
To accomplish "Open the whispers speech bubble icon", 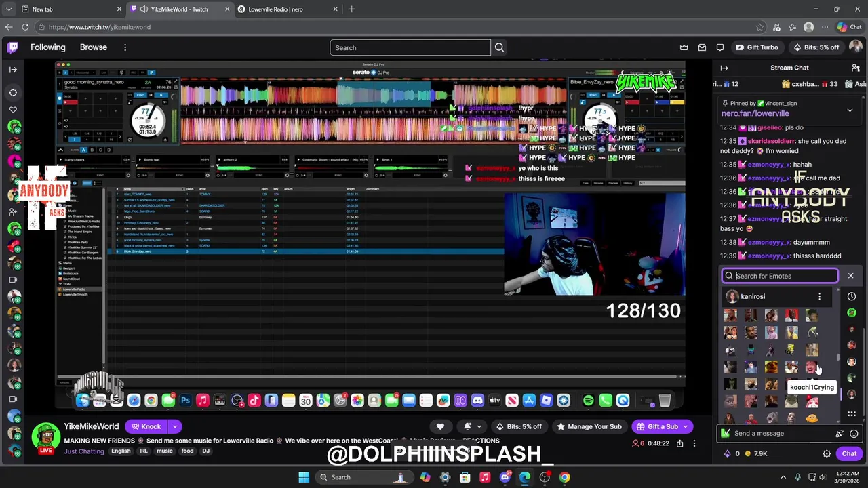I will coord(720,47).
